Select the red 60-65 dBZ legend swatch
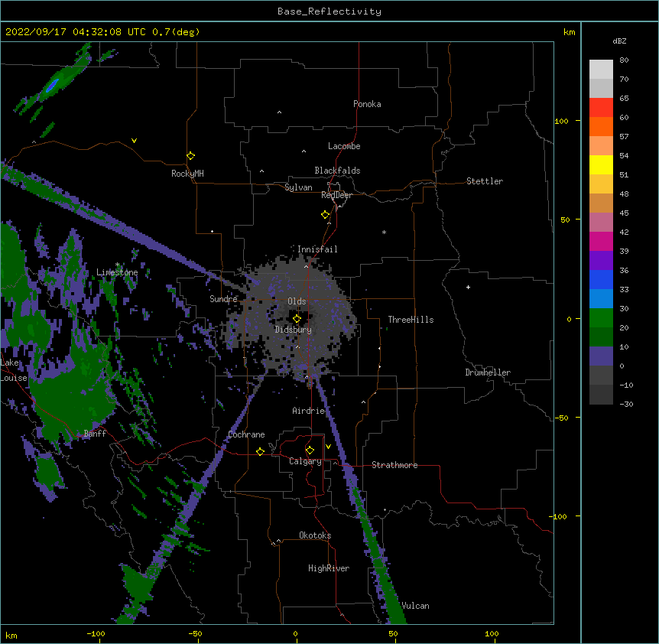 click(601, 108)
